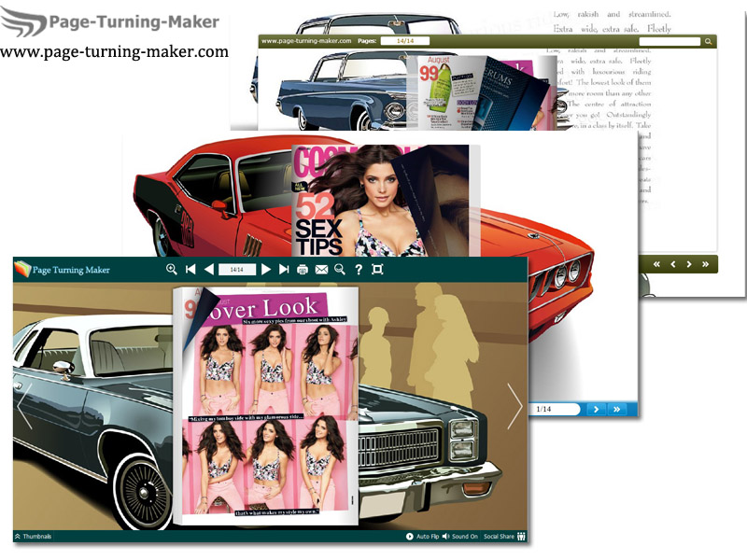This screenshot has height=560, width=747.
Task: Click the 14/14 page box in teal toolbar
Action: pos(237,270)
